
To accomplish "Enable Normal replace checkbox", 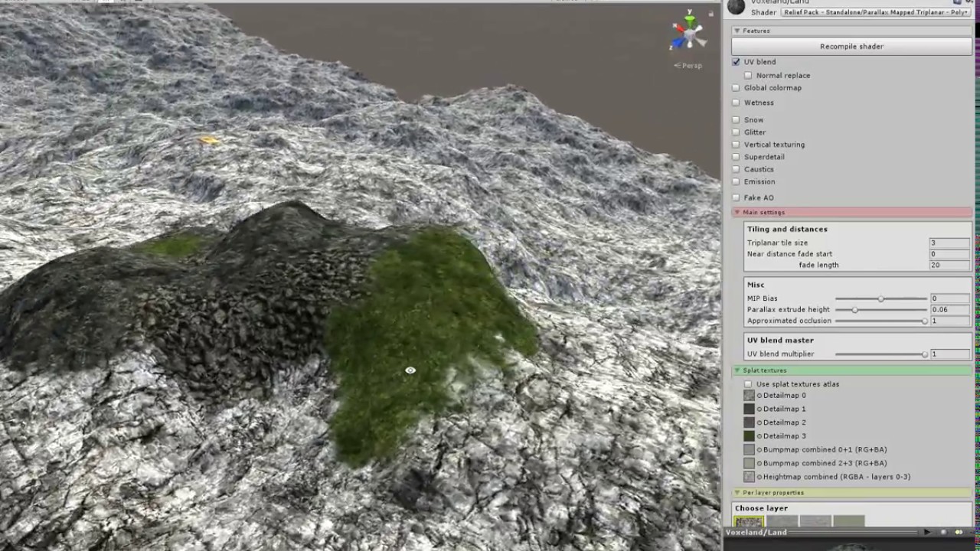I will pos(748,76).
